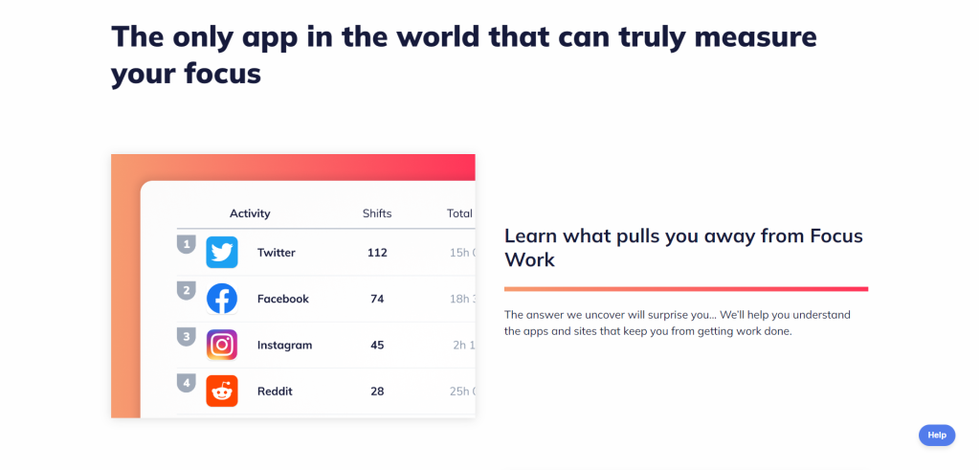The image size is (980, 470).
Task: Click the Total column header
Action: click(x=460, y=213)
